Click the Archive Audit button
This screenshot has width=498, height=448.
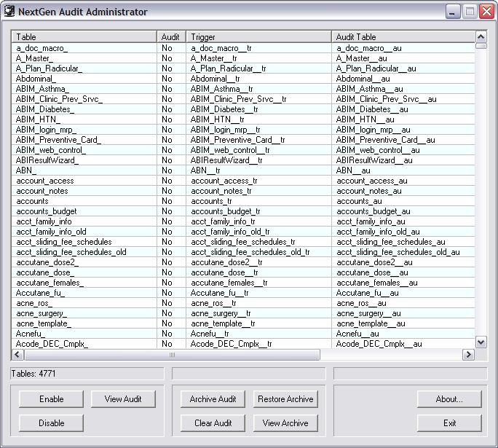coord(213,399)
